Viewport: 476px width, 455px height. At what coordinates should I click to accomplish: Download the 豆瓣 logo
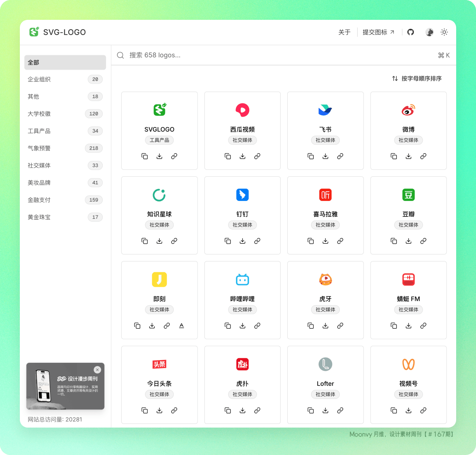point(409,241)
